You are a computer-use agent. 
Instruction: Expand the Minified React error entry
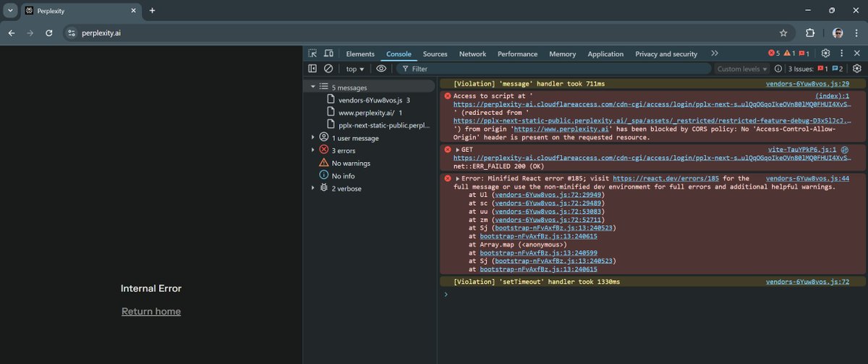click(458, 178)
